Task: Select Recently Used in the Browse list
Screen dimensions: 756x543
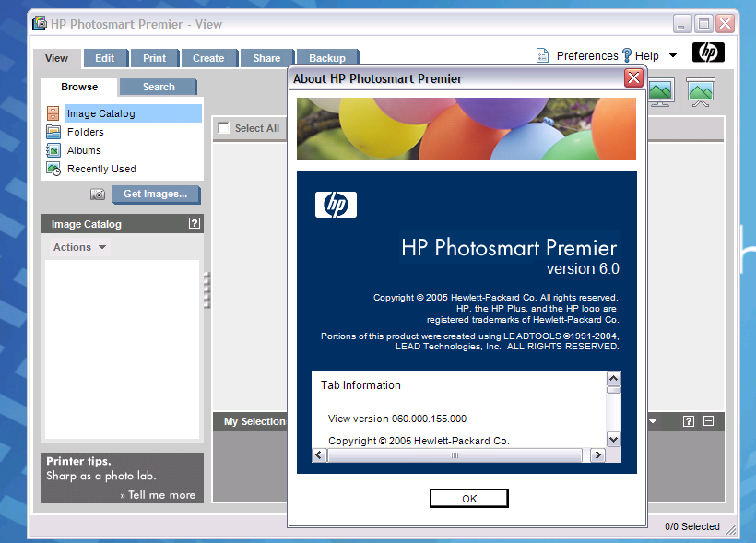Action: pos(101,169)
